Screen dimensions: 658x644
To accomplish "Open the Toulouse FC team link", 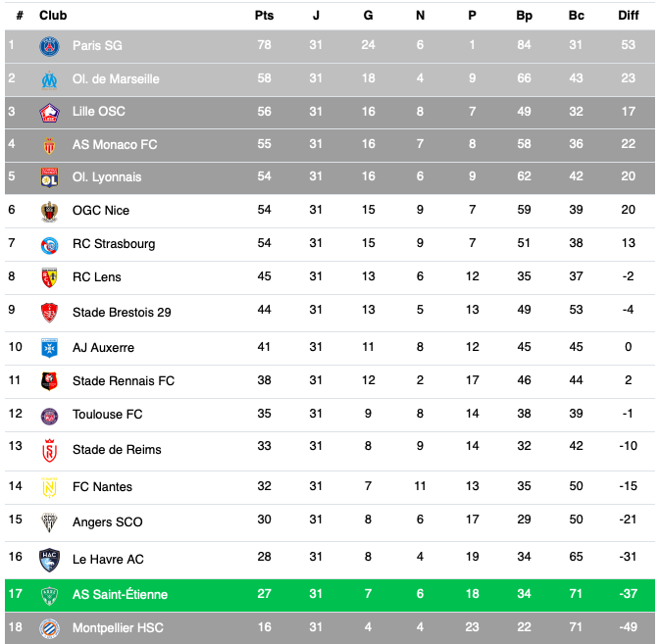I will pos(108,415).
